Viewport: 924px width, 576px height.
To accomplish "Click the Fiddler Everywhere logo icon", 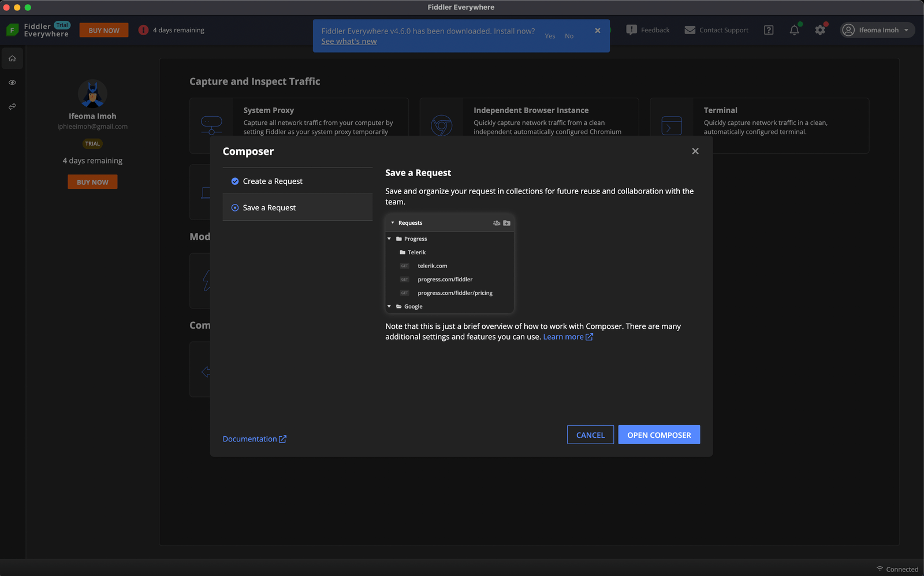I will [x=12, y=30].
